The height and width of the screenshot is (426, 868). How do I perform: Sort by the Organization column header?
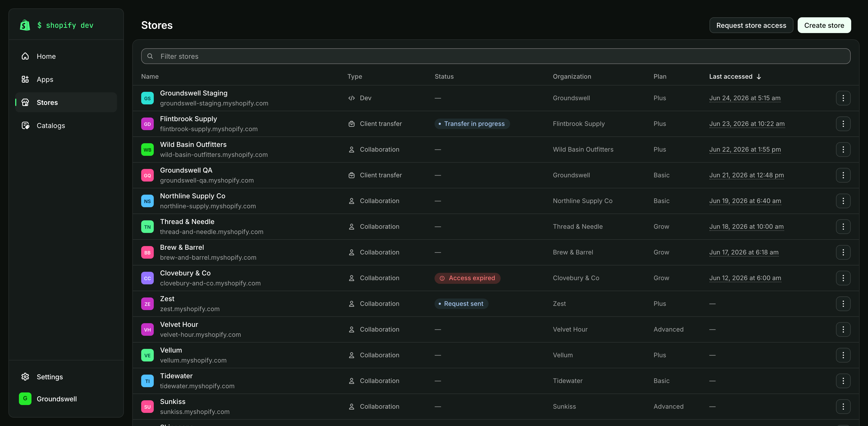(x=572, y=76)
